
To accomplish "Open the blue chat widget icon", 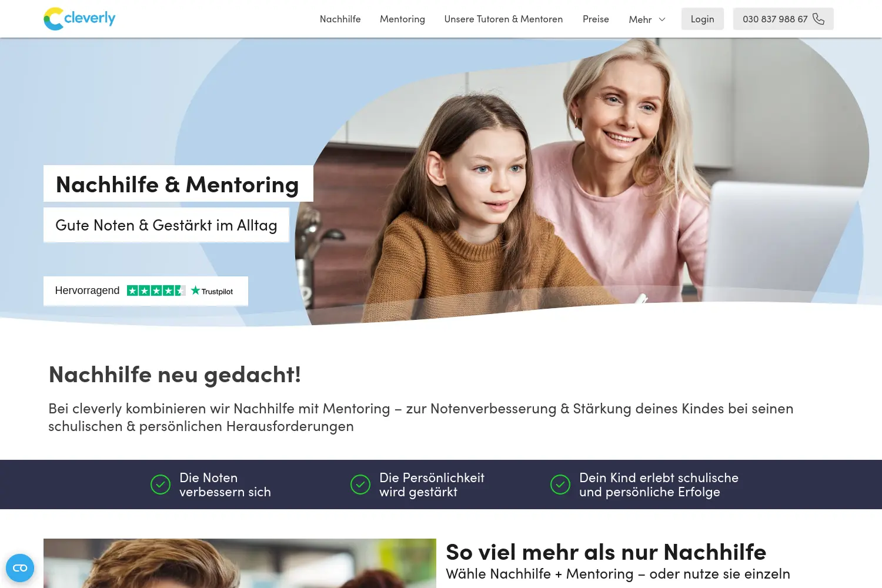I will pyautogui.click(x=20, y=568).
